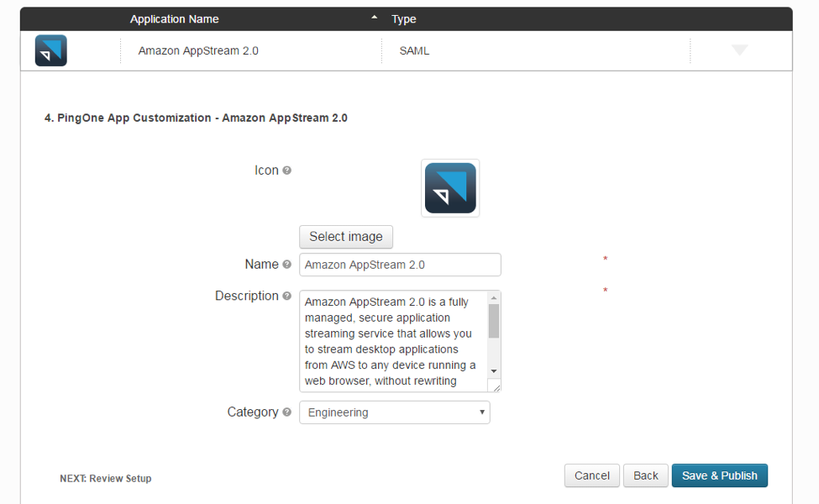Show the help icon info for Category
This screenshot has height=504, width=819.
click(x=287, y=412)
